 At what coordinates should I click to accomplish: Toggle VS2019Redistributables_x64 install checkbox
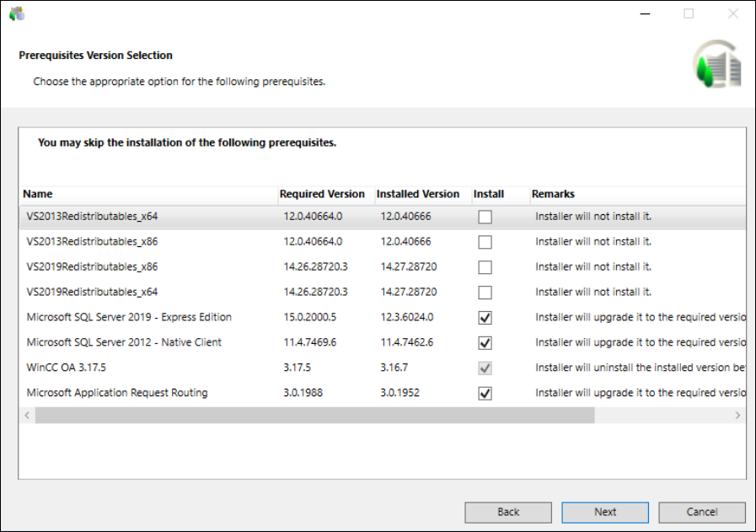coord(485,293)
